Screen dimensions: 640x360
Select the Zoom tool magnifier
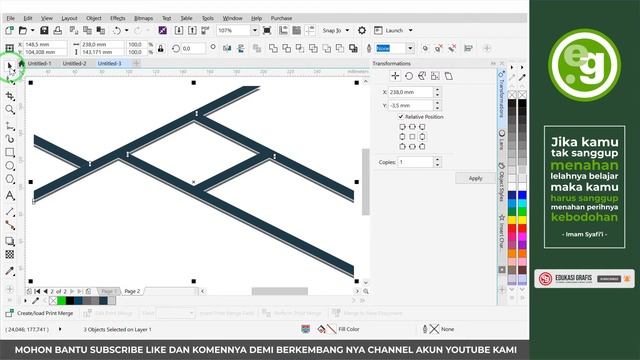10,109
